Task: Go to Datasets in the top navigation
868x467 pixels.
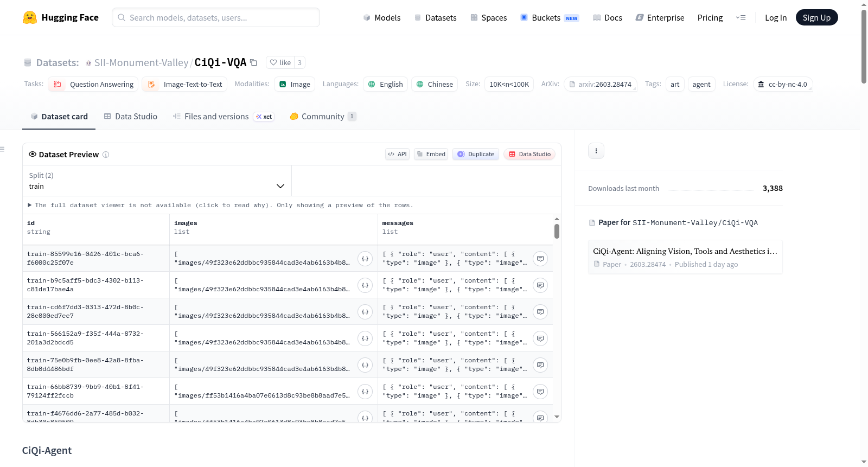Action: pos(435,17)
